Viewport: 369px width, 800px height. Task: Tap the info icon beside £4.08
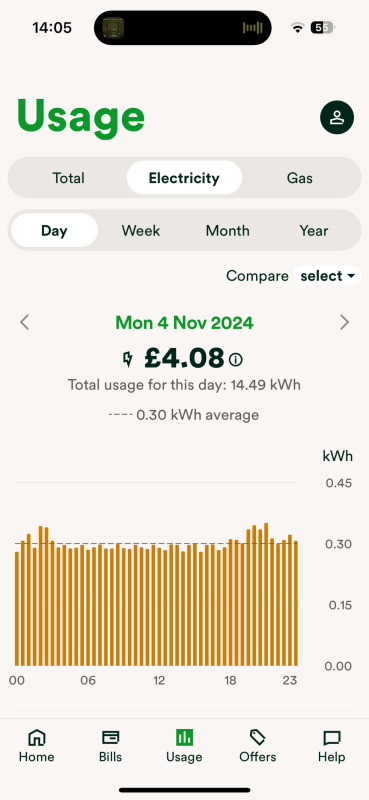[x=236, y=360]
